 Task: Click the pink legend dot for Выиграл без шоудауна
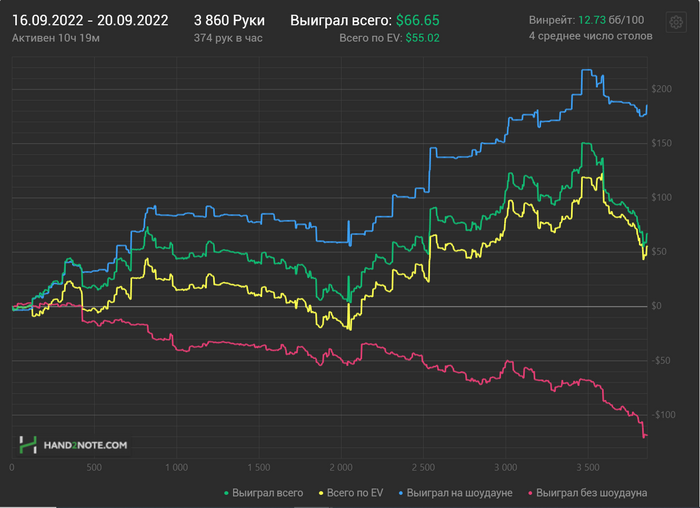(530, 493)
